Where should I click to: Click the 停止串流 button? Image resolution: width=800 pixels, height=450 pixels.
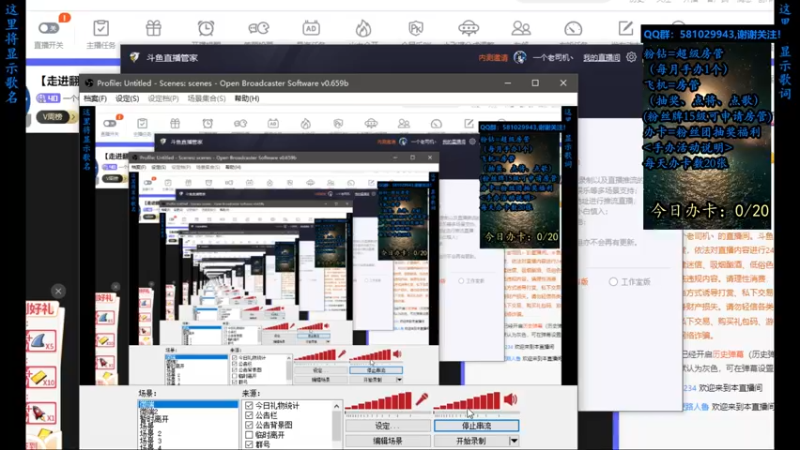(x=477, y=426)
